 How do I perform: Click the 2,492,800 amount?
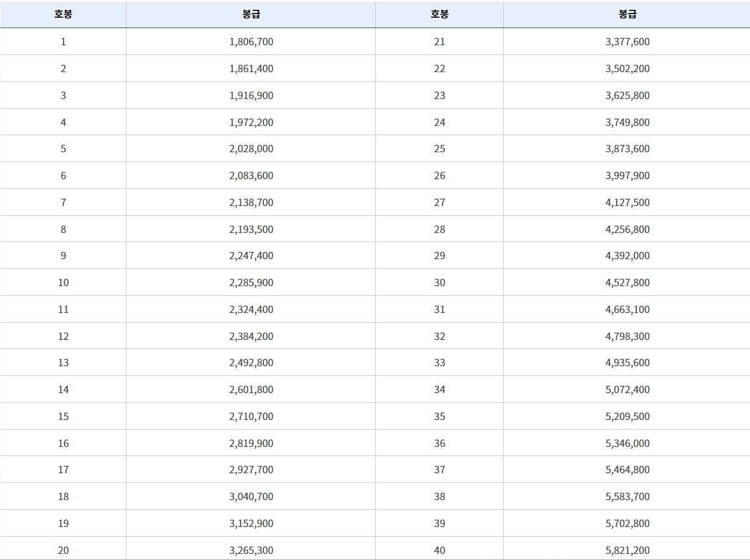(x=251, y=363)
